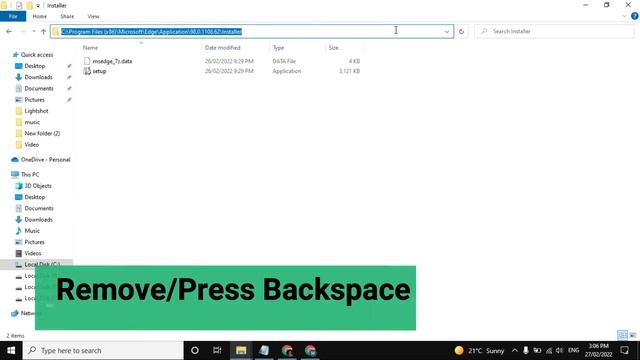Image resolution: width=640 pixels, height=360 pixels.
Task: Open the View ribbon tab
Action: coord(93,16)
